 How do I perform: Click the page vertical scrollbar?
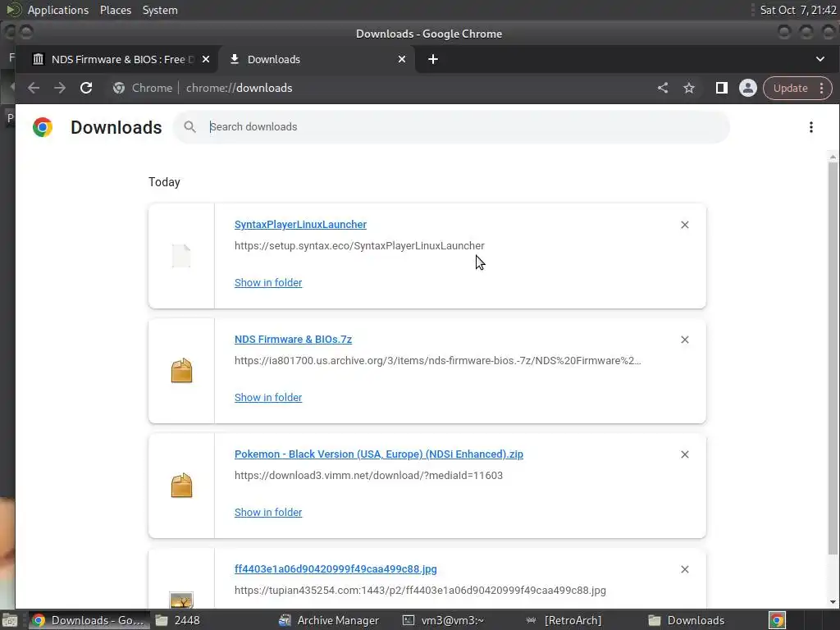[x=833, y=358]
